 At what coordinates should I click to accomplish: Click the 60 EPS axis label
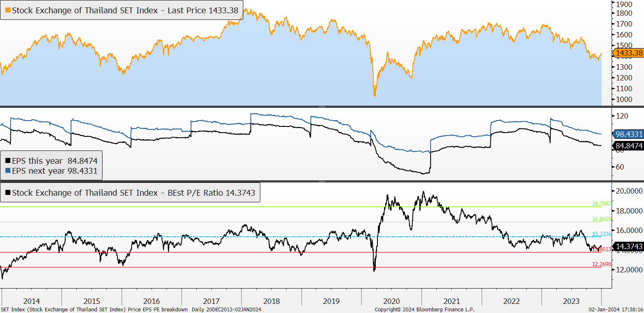pos(621,167)
